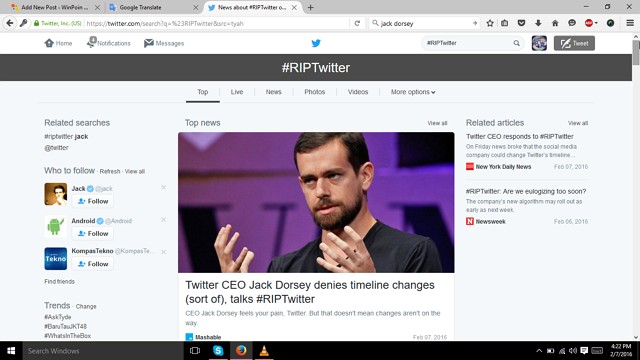Open Task View on taskbar
The width and height of the screenshot is (640, 360).
coord(195,351)
